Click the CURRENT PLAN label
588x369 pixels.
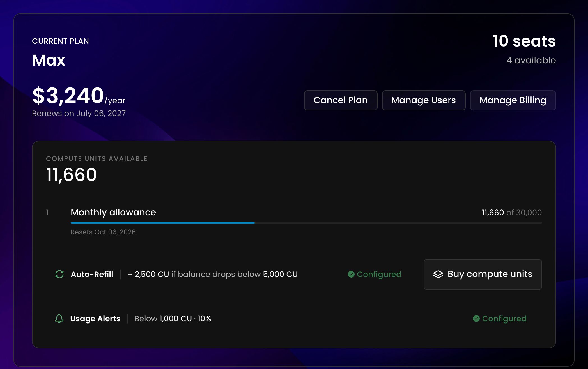click(60, 41)
